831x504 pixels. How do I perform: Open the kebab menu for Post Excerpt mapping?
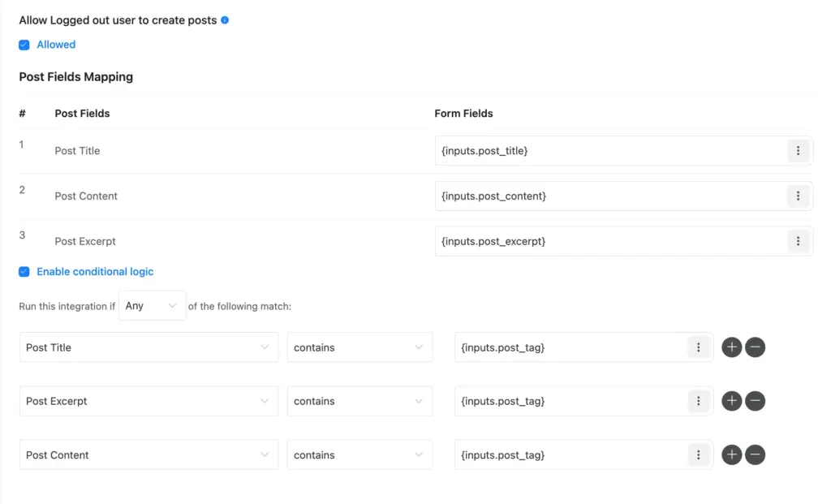coord(798,241)
